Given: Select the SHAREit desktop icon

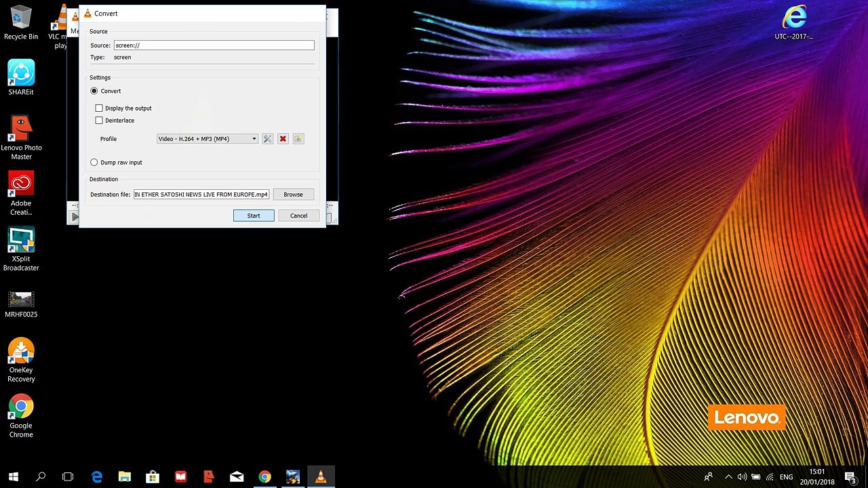Looking at the screenshot, I should click(x=21, y=78).
